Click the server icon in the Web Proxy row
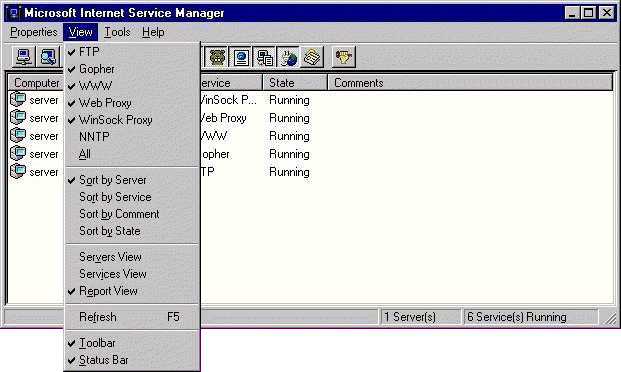The image size is (621, 372). tap(18, 118)
